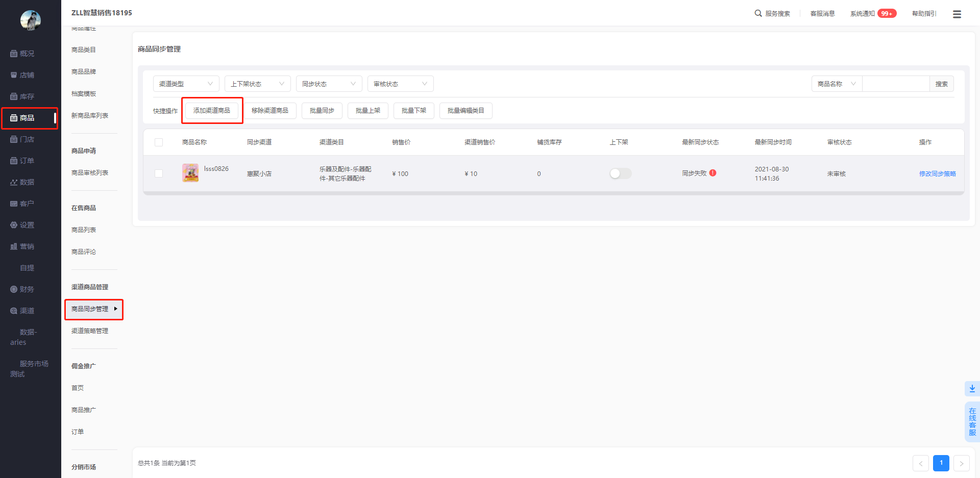Click the service search magnifier icon
Screen dimensions: 980x478
tap(758, 13)
